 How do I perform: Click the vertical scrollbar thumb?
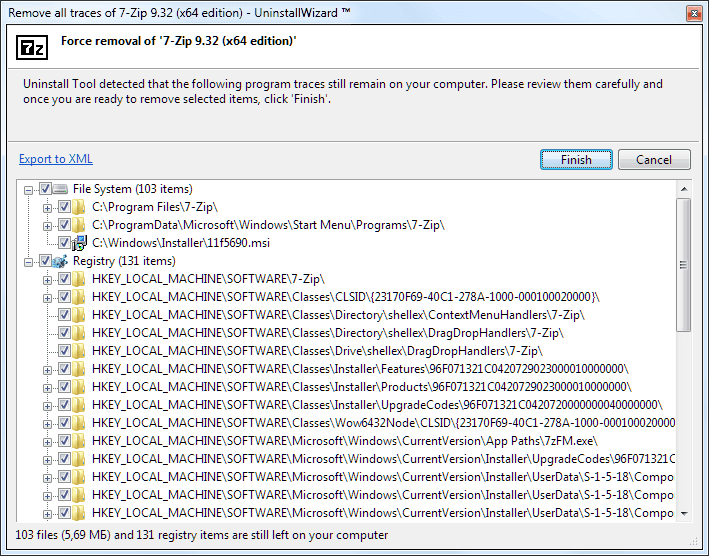pos(684,265)
